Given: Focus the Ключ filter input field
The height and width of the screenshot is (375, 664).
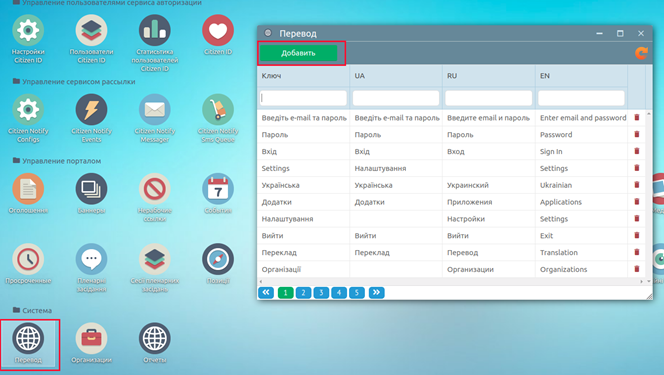Looking at the screenshot, I should (x=303, y=98).
